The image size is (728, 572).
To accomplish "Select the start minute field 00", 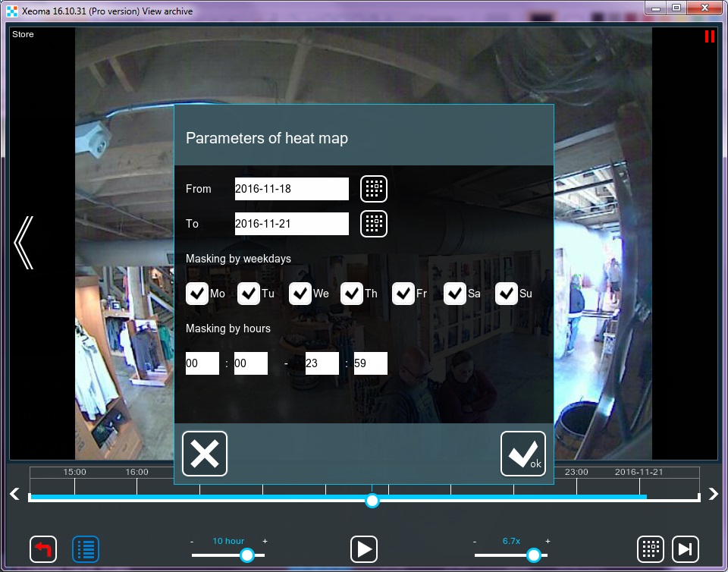I will (251, 363).
